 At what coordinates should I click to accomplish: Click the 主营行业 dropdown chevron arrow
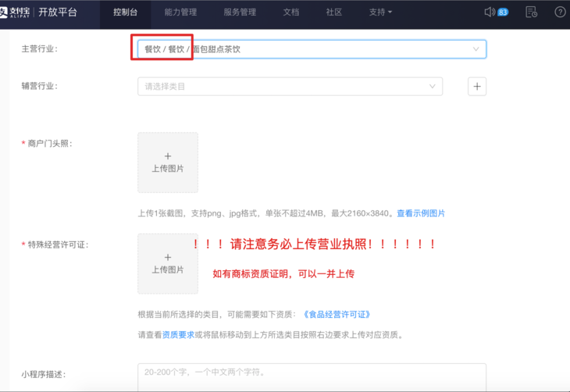476,49
